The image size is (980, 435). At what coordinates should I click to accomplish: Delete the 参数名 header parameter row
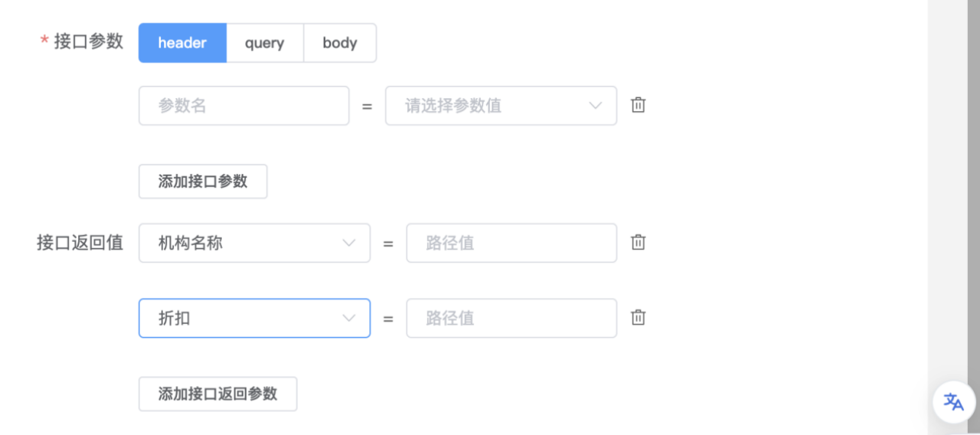(x=638, y=105)
